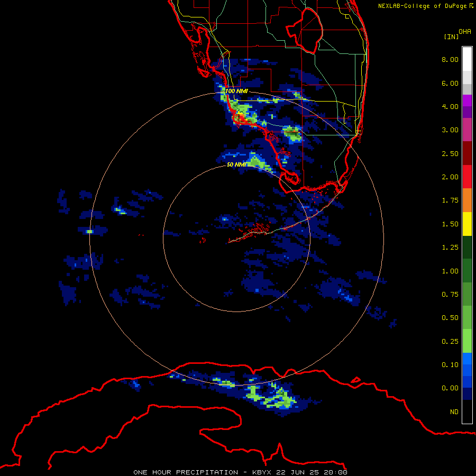Click the 1.50 legend value
476x476 pixels.
click(450, 224)
